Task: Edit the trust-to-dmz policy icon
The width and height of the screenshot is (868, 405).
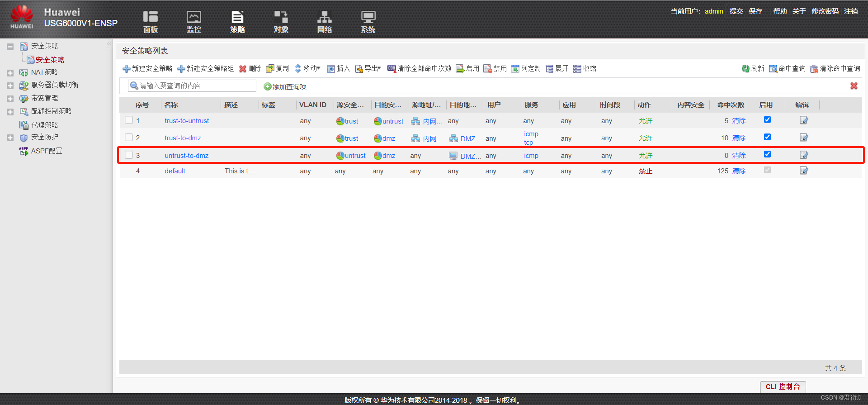Action: coord(804,137)
